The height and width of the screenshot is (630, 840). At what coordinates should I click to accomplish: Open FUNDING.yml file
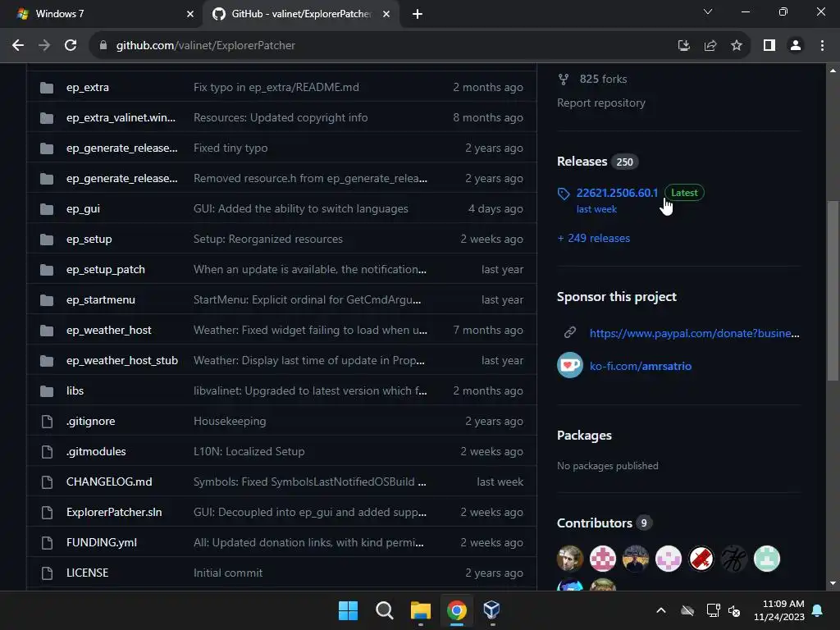102,543
